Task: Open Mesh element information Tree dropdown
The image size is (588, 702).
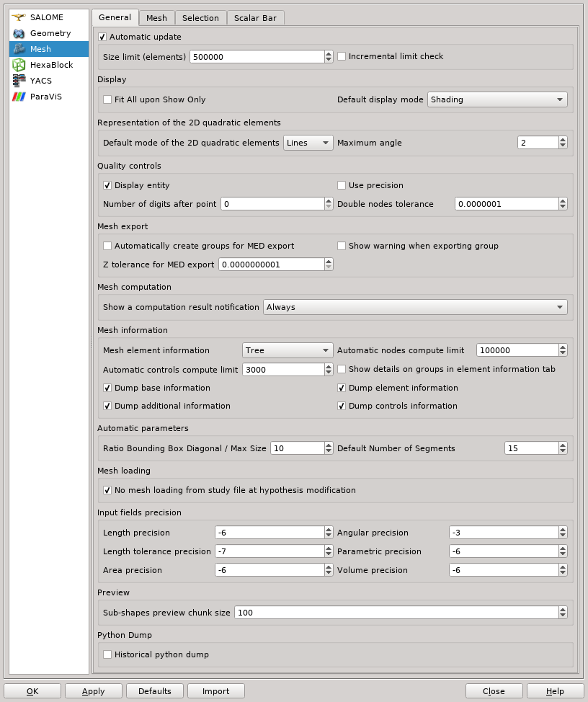Action: tap(288, 350)
